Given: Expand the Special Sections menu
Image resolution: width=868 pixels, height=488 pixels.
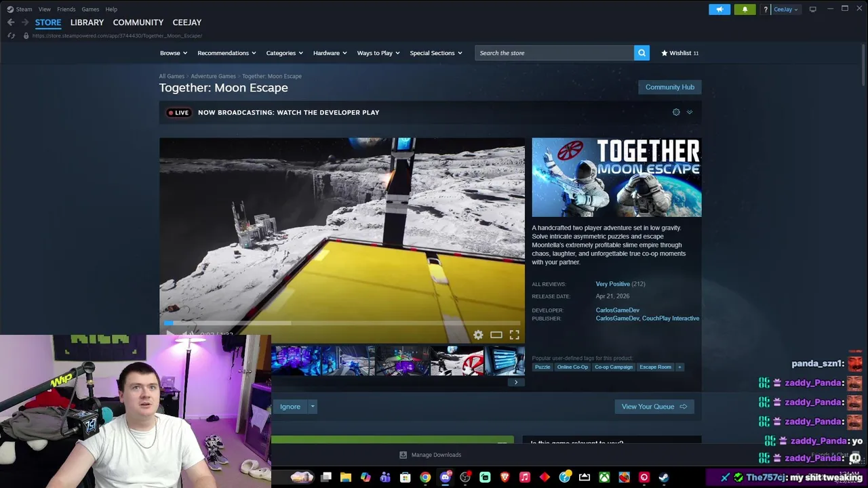Looking at the screenshot, I should (x=436, y=53).
